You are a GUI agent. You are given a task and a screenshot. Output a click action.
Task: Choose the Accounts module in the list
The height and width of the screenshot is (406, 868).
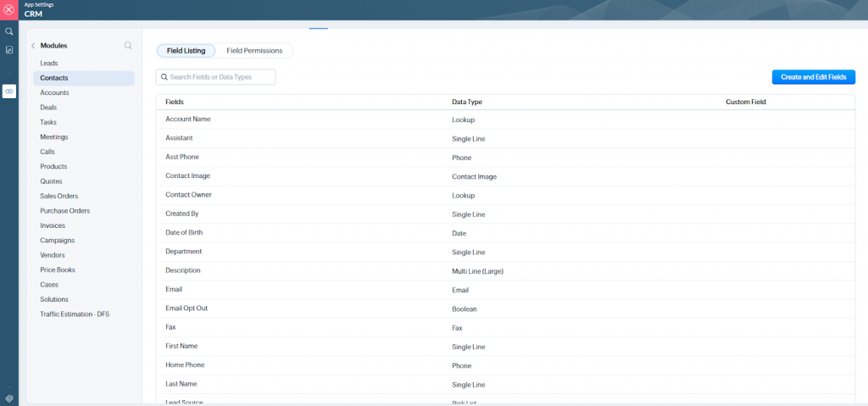pos(54,92)
